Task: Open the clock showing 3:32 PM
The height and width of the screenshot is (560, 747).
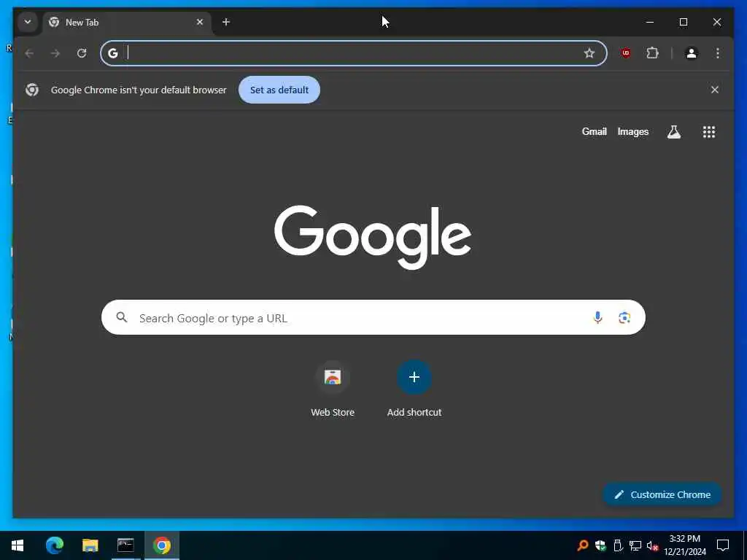Action: pos(684,545)
